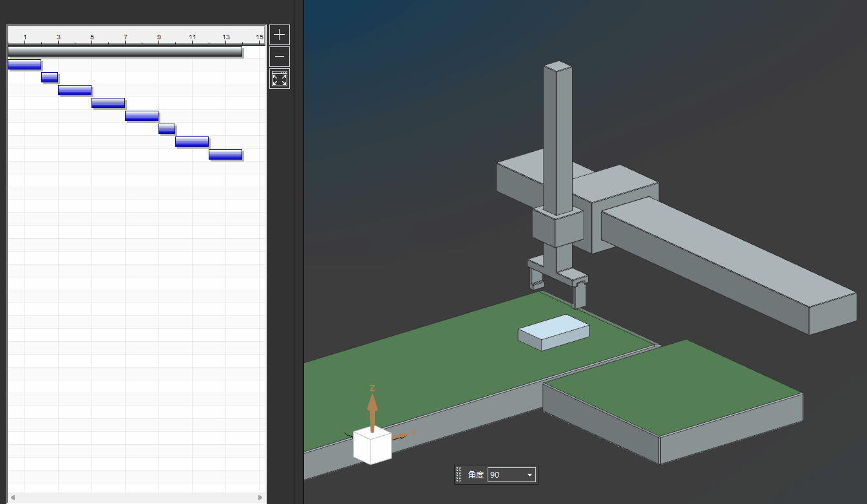Select the short second blue task bar spanning 2 to 3

(50, 77)
